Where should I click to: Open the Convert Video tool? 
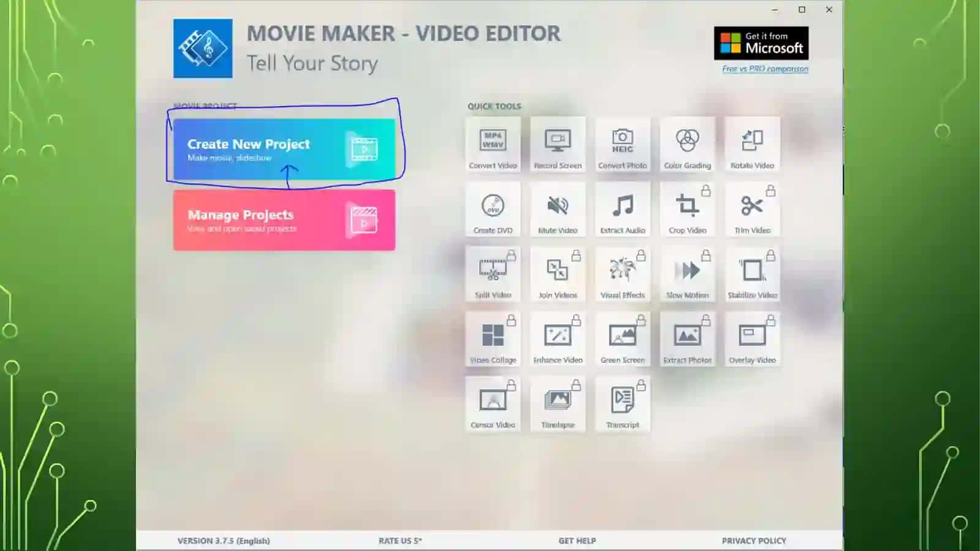point(493,145)
